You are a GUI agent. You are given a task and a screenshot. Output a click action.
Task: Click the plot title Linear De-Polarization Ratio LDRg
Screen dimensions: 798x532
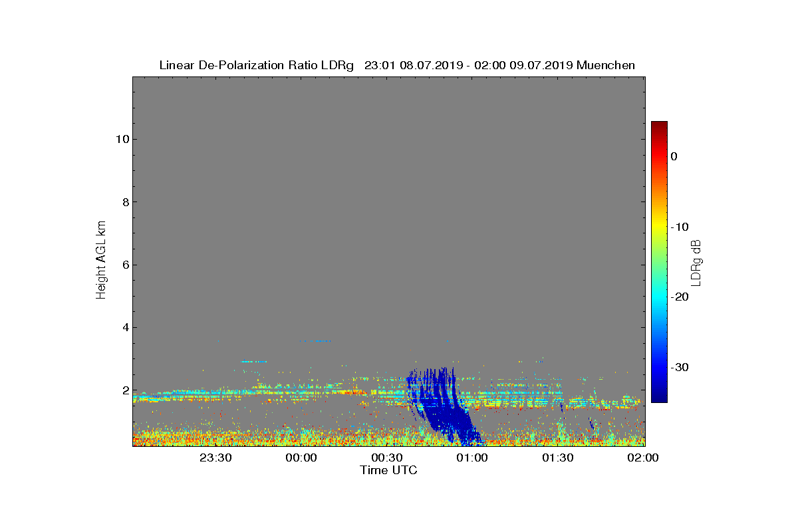(x=257, y=65)
